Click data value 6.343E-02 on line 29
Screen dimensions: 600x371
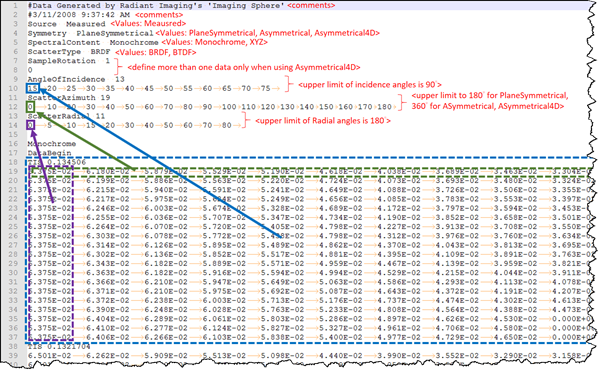coord(108,263)
